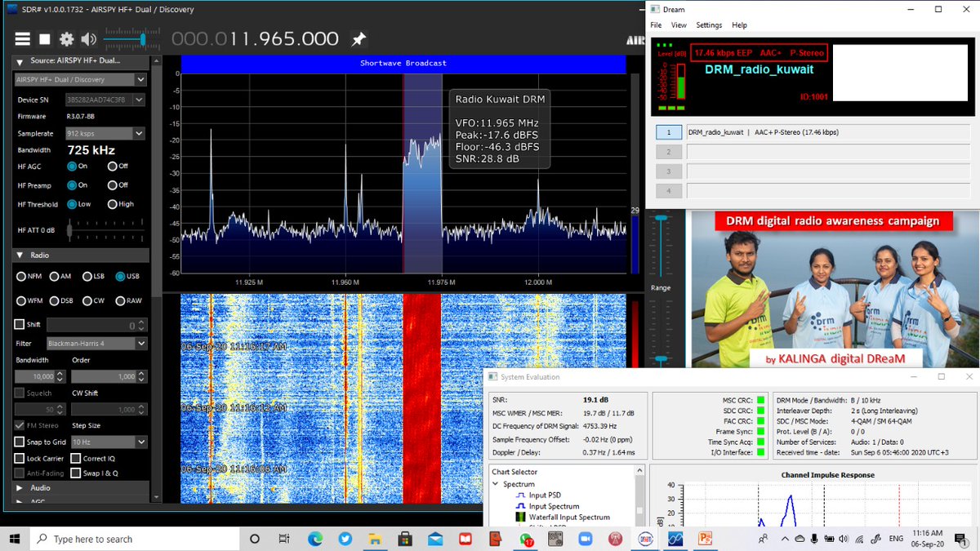The height and width of the screenshot is (551, 980).
Task: Collapse the Source: AIRSPY HF+ Dual section
Action: [20, 61]
